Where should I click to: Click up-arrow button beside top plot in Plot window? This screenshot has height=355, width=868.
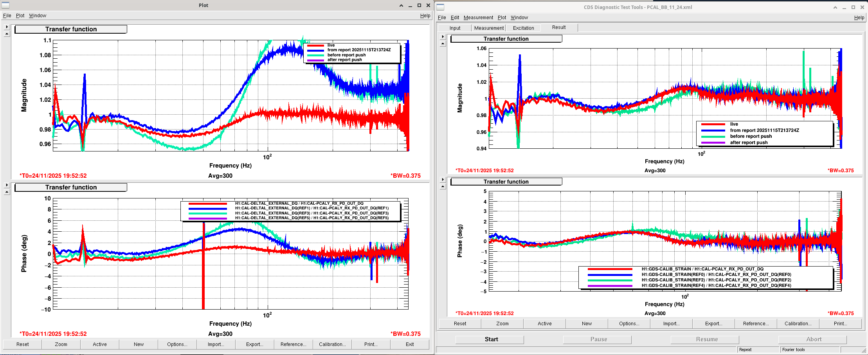7,34
